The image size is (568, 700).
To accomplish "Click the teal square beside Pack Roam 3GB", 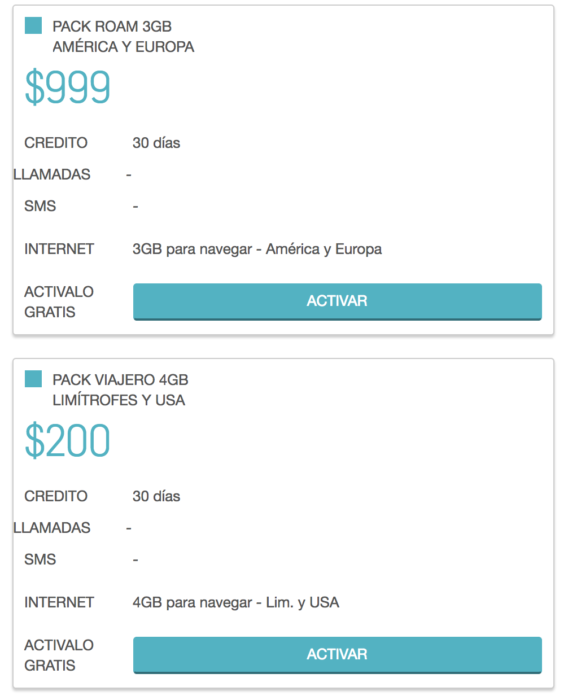I will point(33,25).
